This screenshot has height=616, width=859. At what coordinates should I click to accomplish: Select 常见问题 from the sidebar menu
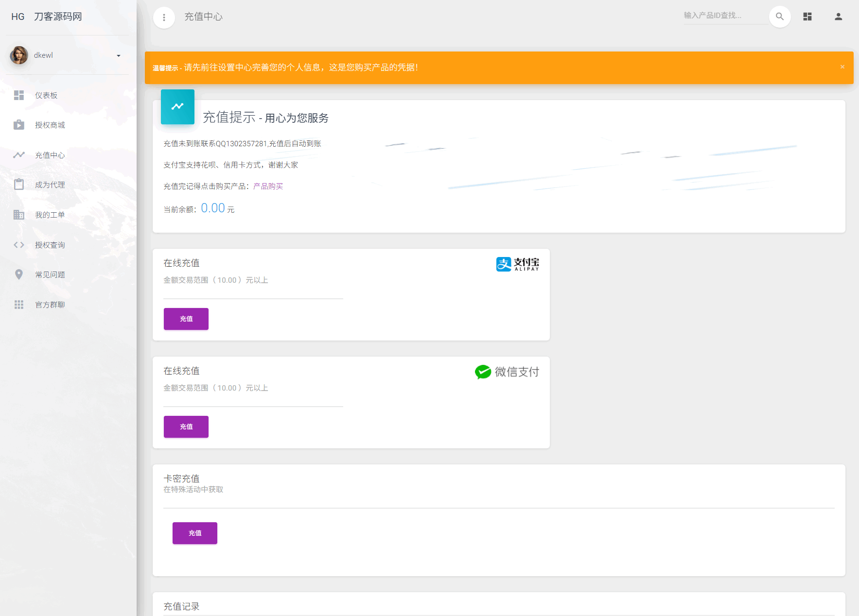pyautogui.click(x=50, y=274)
